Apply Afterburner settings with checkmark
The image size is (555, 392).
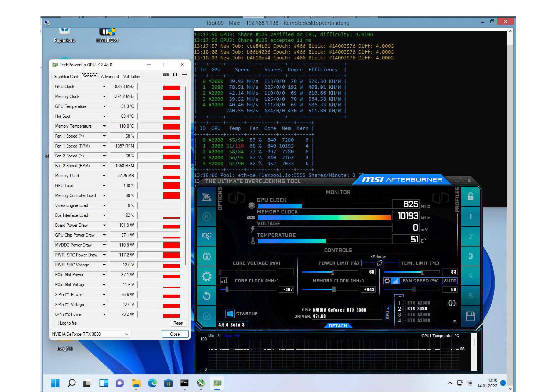point(206,316)
